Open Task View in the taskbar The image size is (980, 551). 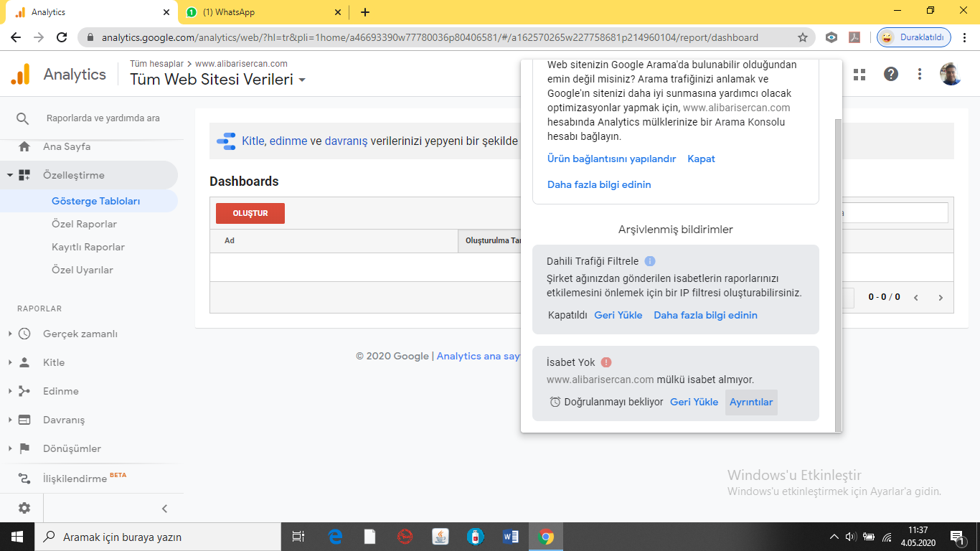pyautogui.click(x=298, y=537)
